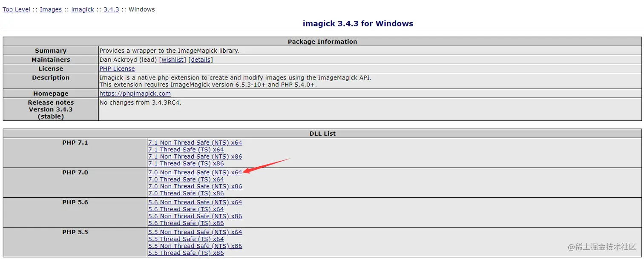644x259 pixels.
Task: Click the PHP 7.1 row label
Action: pos(75,143)
